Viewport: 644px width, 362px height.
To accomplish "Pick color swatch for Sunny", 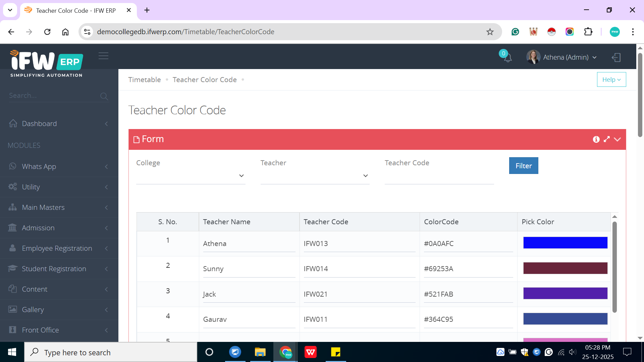I will pos(565,268).
